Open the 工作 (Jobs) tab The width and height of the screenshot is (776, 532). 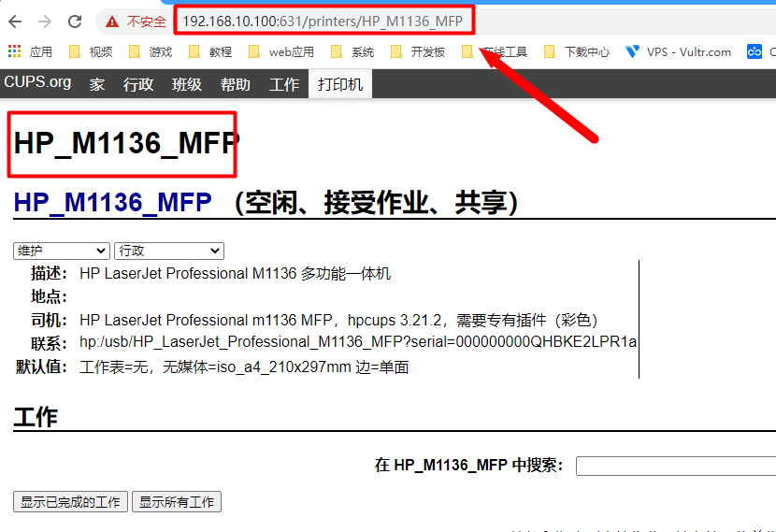pos(284,84)
